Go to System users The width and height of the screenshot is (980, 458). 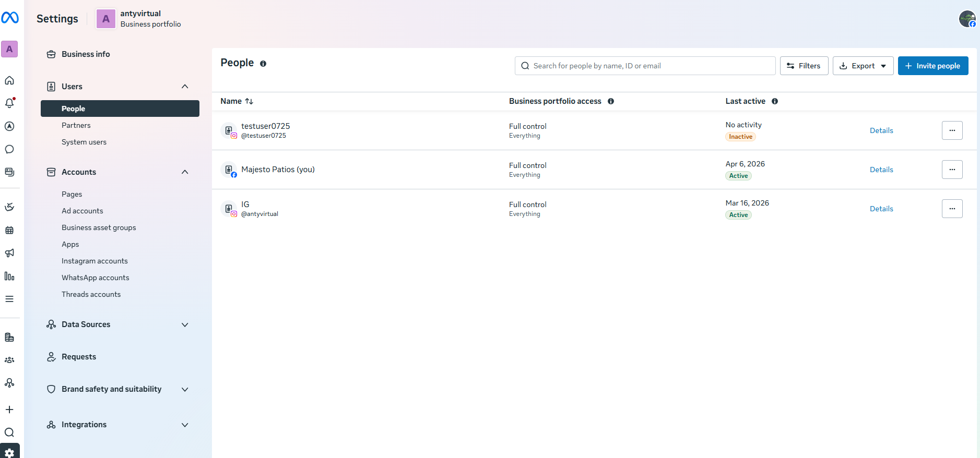pyautogui.click(x=84, y=142)
